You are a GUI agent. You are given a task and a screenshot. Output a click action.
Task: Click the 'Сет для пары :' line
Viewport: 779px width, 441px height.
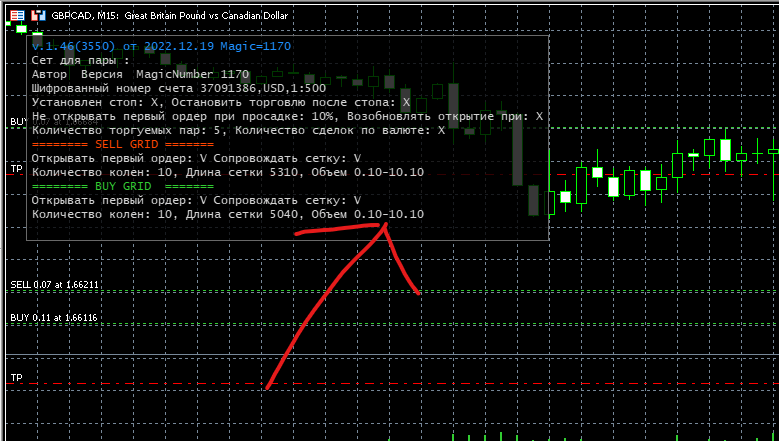(x=80, y=61)
